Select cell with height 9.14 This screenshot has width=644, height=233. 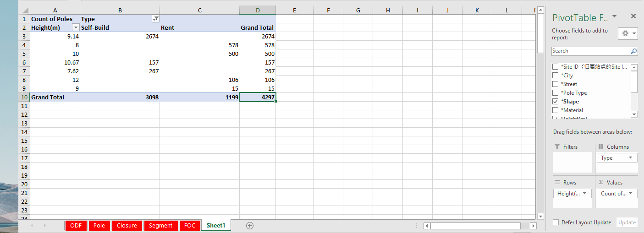[x=55, y=36]
